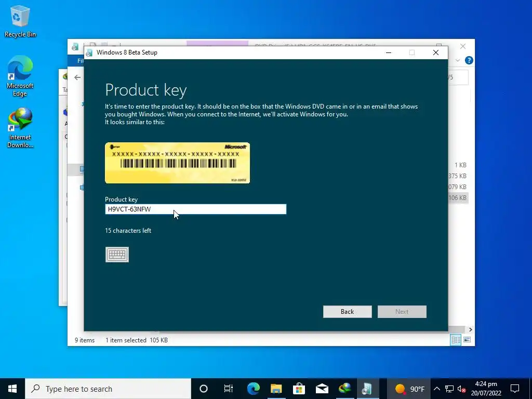The width and height of the screenshot is (532, 399).
Task: Click the disabled Next button
Action: pos(402,312)
